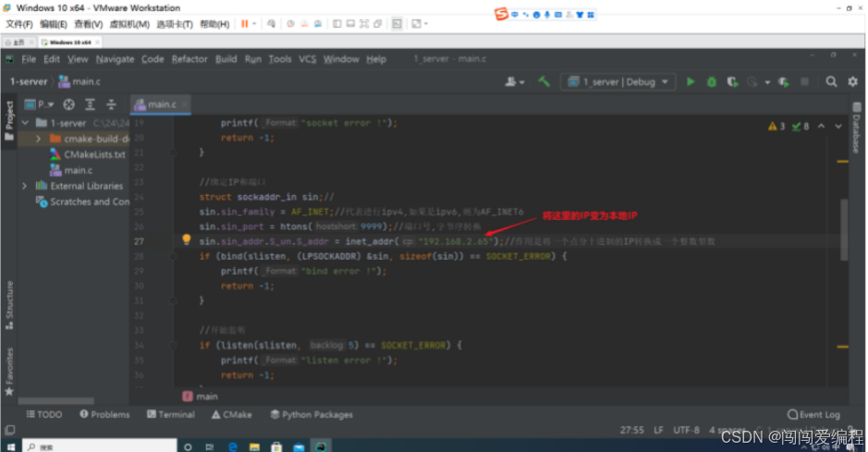Click the LF line separator status entry
The image size is (868, 452).
coord(658,430)
